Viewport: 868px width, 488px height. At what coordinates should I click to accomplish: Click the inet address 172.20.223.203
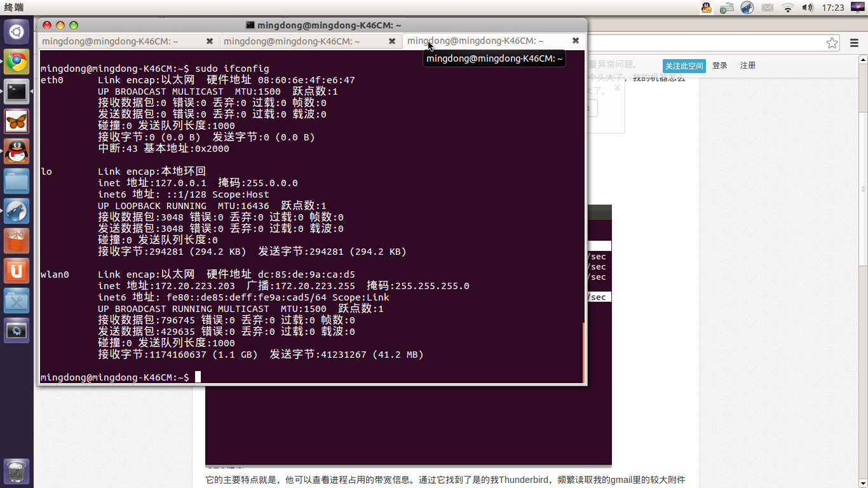(194, 286)
